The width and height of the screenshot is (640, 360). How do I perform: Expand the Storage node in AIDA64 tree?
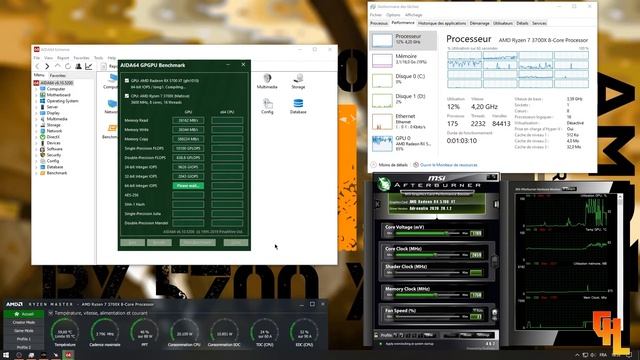tap(36, 125)
